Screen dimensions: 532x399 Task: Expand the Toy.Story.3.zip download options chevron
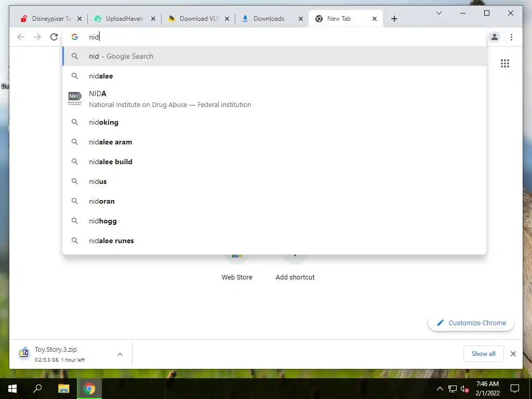coord(120,354)
